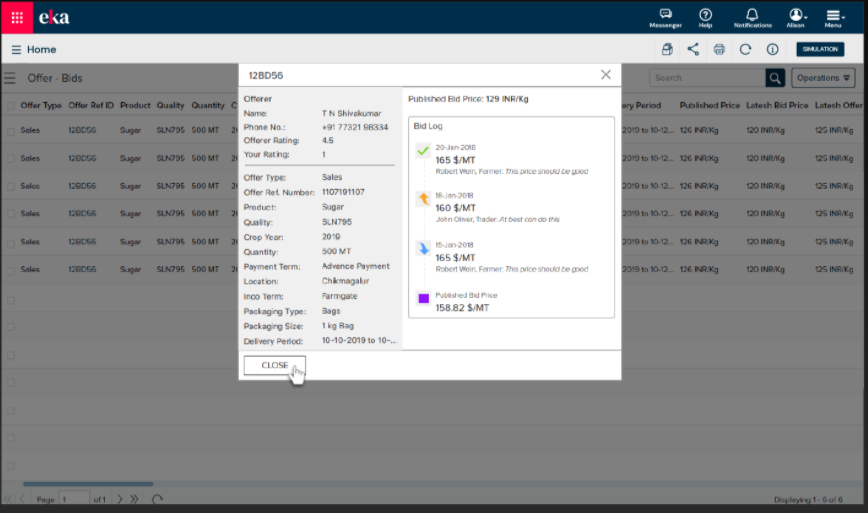Toggle the hamburger menu beside Home
This screenshot has height=513, width=868.
coord(16,49)
